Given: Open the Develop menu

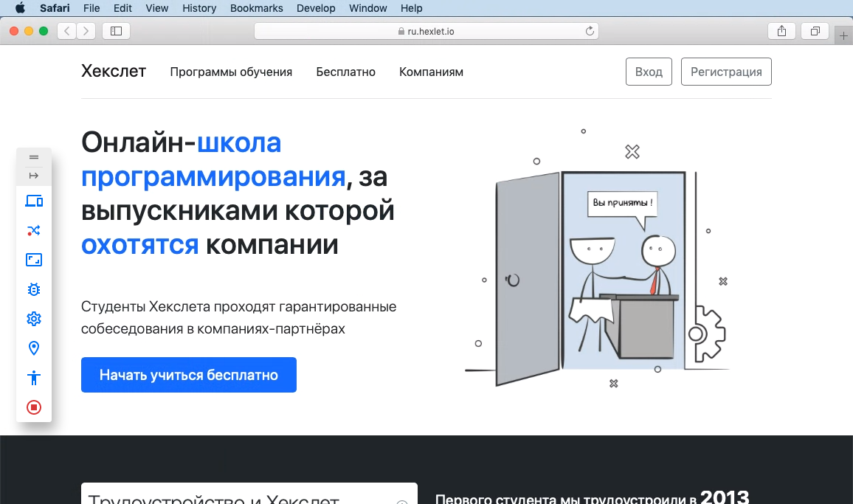Looking at the screenshot, I should pos(316,8).
